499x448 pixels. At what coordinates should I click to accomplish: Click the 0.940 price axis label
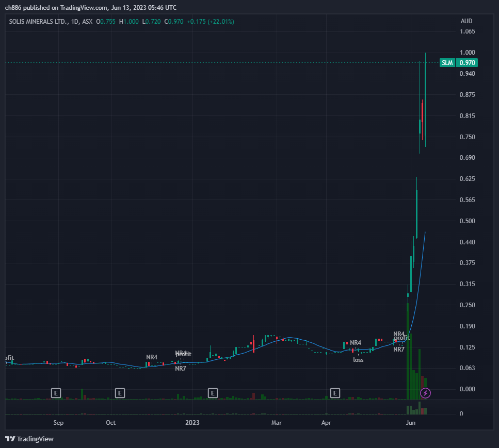click(x=467, y=74)
